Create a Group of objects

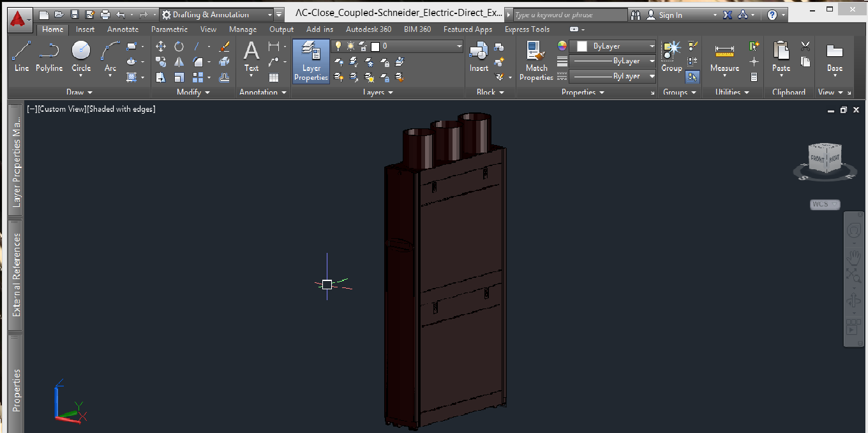pos(671,56)
